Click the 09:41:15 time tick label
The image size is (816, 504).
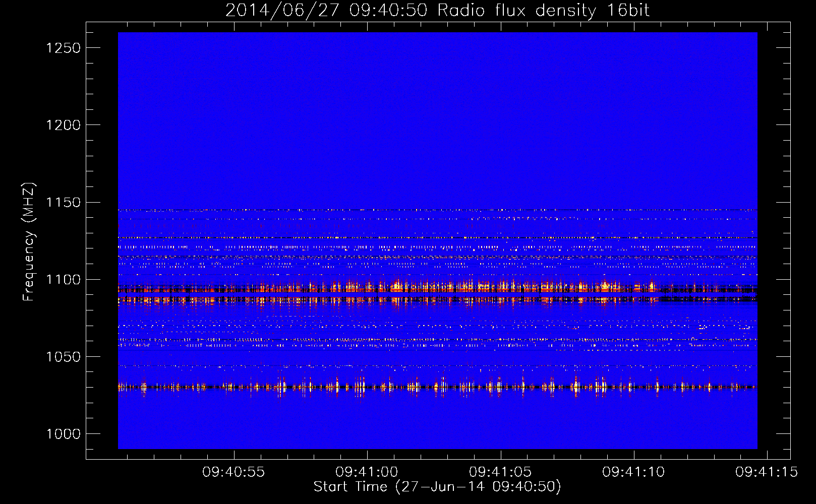[767, 472]
